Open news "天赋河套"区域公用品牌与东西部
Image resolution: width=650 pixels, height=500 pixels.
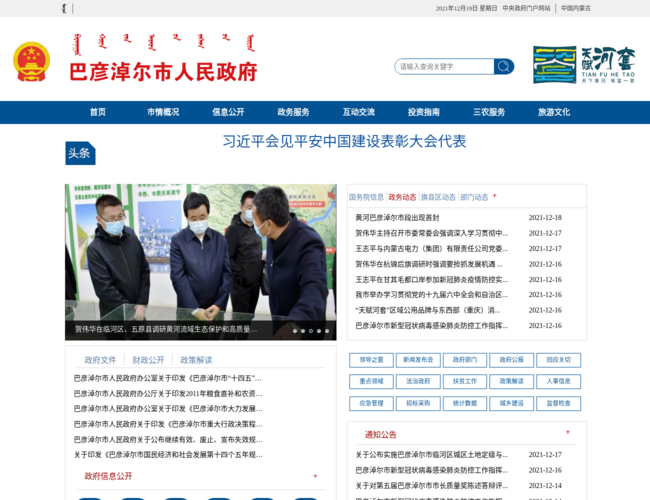(428, 310)
